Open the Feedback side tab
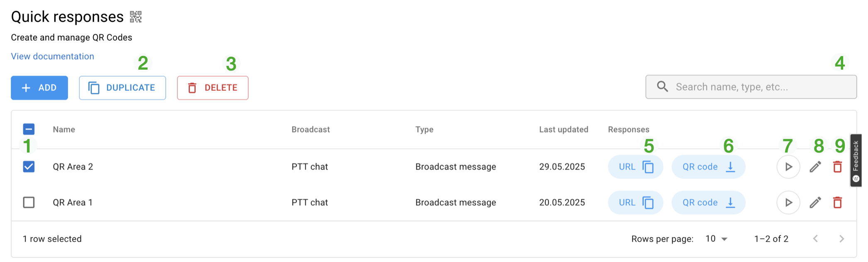 click(856, 160)
